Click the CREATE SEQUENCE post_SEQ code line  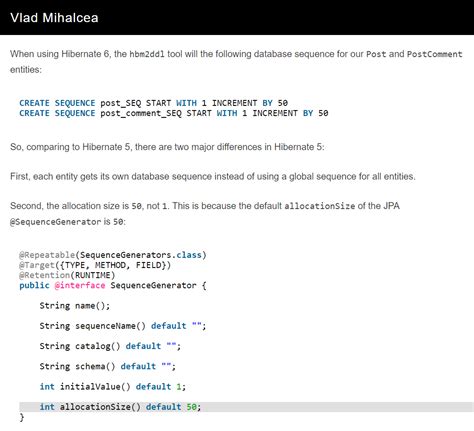pyautogui.click(x=153, y=103)
